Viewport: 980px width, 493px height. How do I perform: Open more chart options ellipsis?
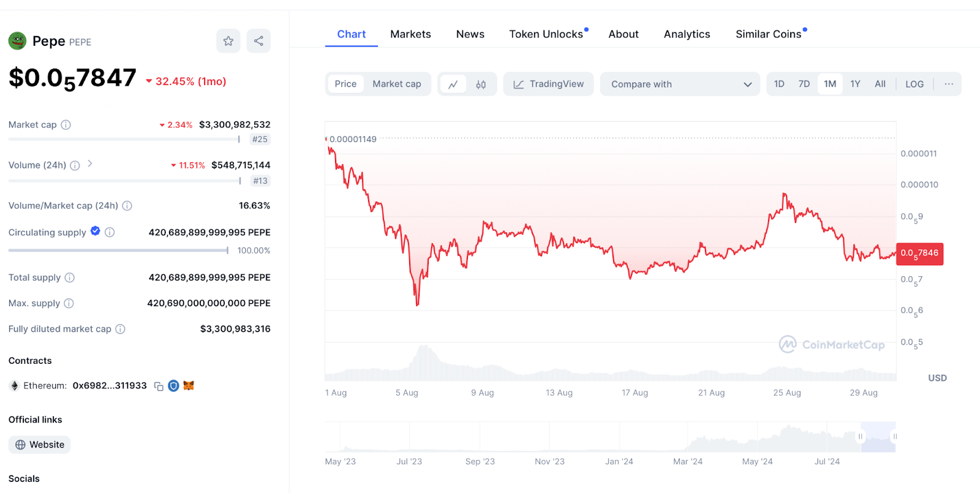coord(949,84)
